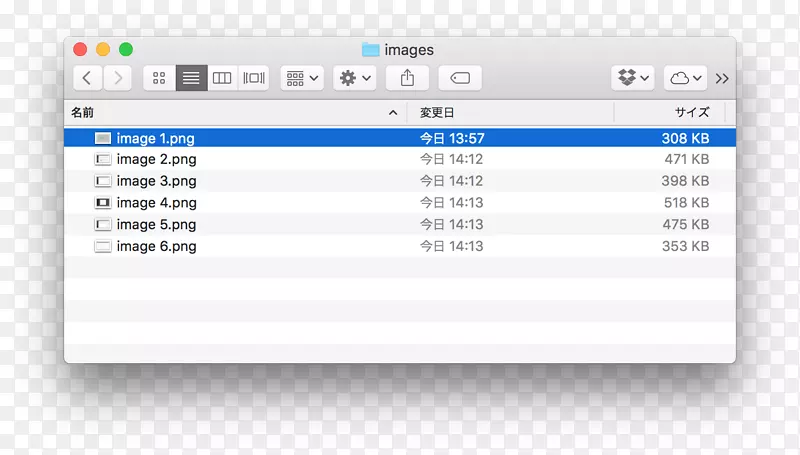Open the cloud toolbar menu
The height and width of the screenshot is (455, 800).
pyautogui.click(x=685, y=78)
